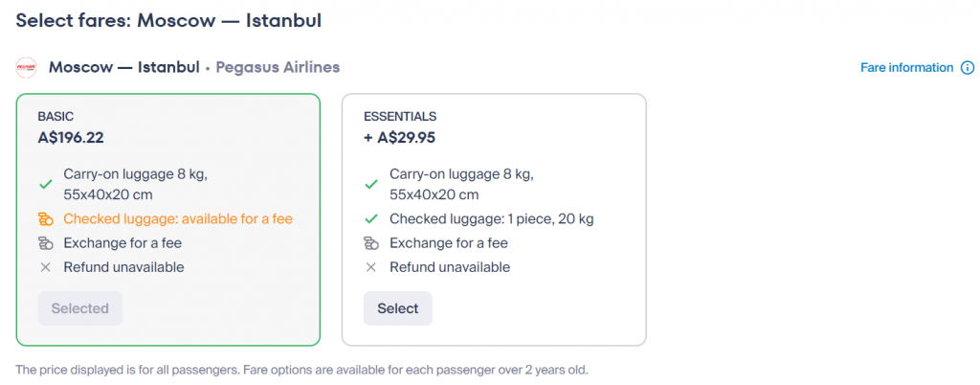Click Essentials checked luggage checkmark icon
This screenshot has width=980, height=385.
[371, 219]
